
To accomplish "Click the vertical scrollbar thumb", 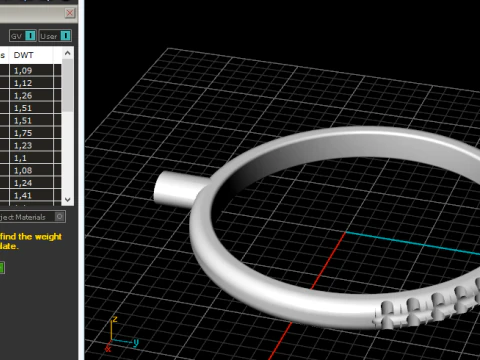I will 68,85.
